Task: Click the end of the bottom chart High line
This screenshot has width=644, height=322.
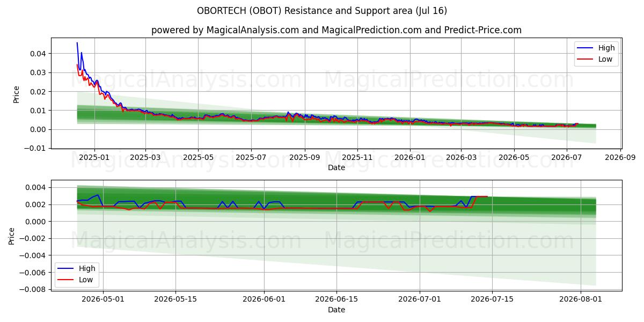Action: 487,196
